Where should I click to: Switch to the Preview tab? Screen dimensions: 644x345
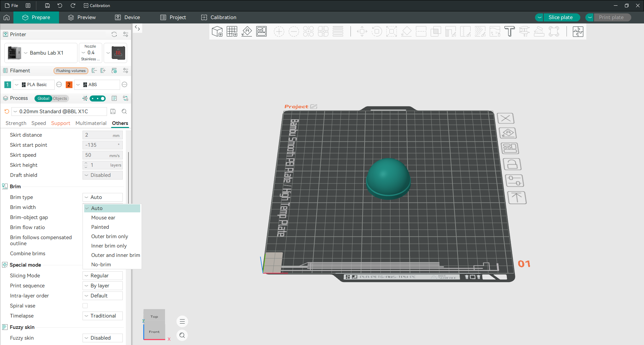(x=82, y=17)
